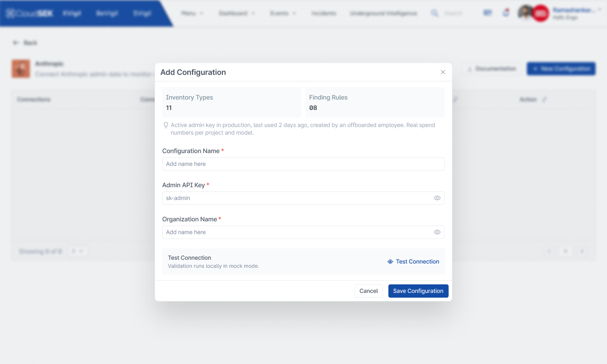Select the Finding Rules card
Viewport: 607px width, 364px height.
tap(375, 102)
